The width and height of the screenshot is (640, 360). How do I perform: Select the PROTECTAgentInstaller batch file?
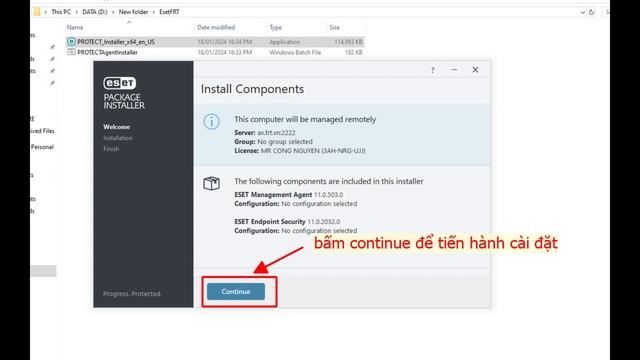tap(107, 52)
